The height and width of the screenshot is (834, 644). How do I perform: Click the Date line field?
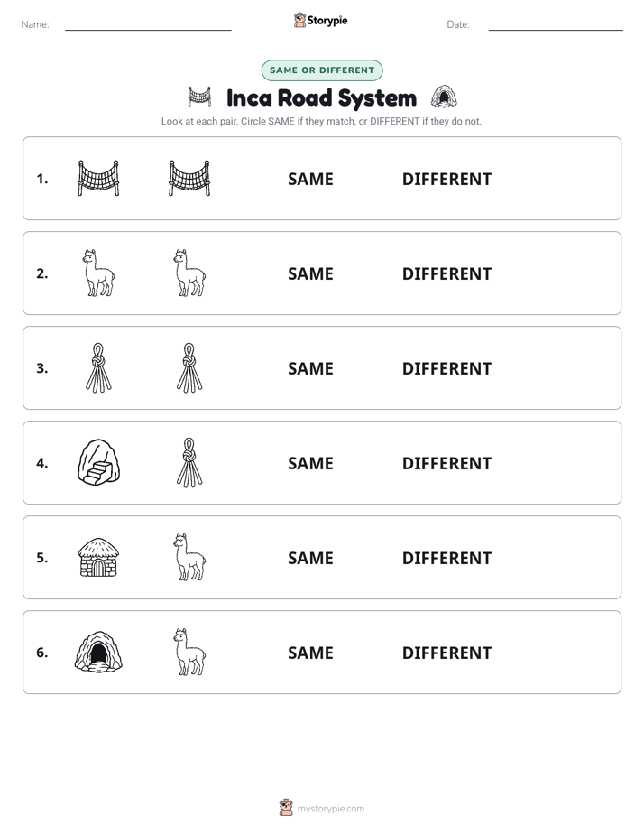tap(556, 24)
